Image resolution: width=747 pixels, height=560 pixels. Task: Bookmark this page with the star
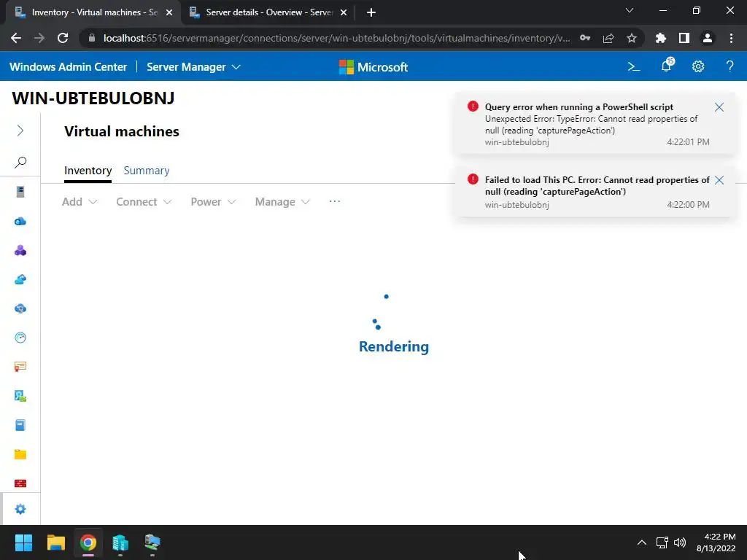click(x=632, y=38)
